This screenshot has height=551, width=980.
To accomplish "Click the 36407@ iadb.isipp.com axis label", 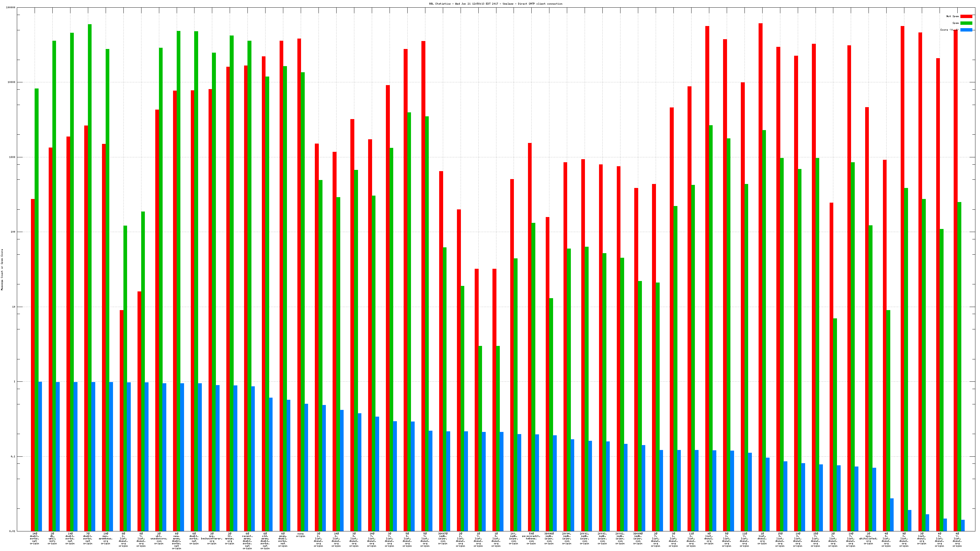I will click(443, 539).
